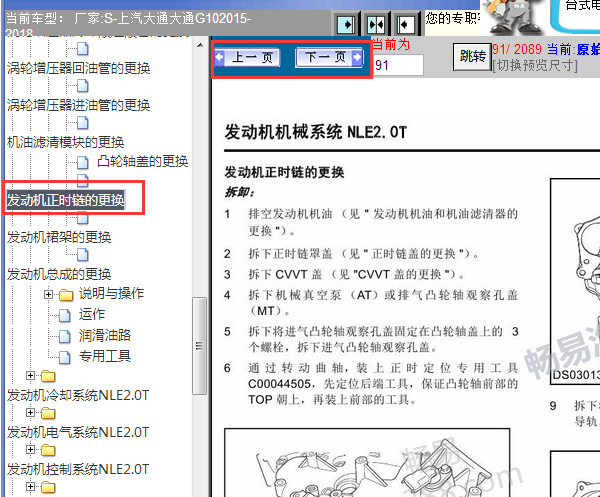
Task: Open 发动机总成的更换 tree item
Action: pos(59,274)
